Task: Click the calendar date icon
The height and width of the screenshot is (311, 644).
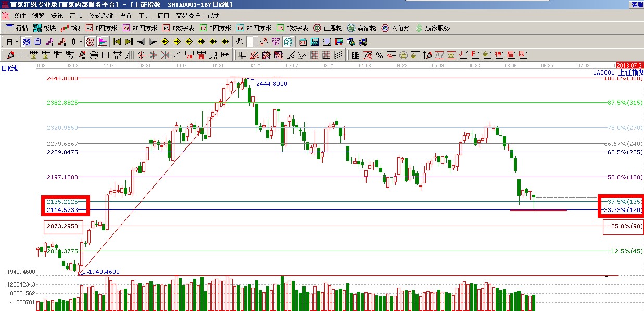Action: tap(304, 42)
